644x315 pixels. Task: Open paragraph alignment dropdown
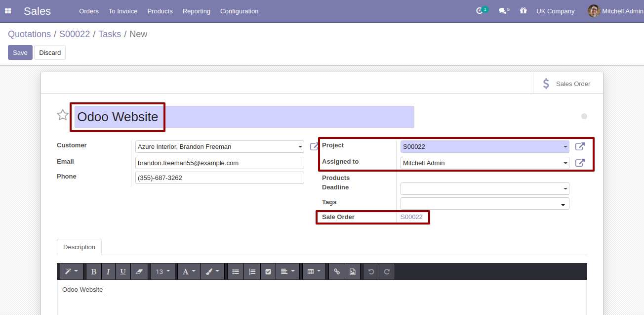(287, 271)
